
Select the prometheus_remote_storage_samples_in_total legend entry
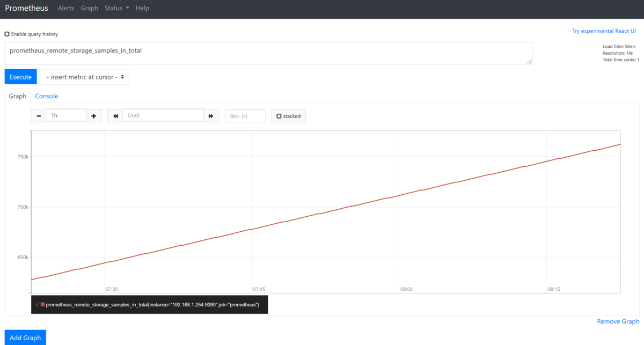(x=152, y=304)
